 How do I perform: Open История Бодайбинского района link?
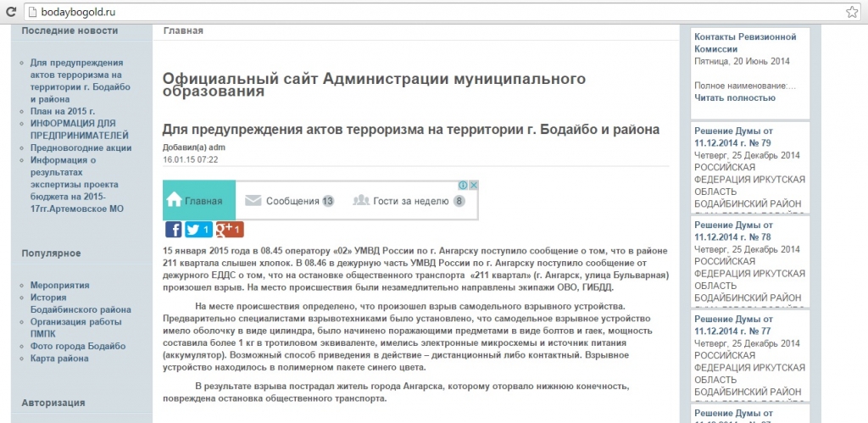(x=81, y=303)
